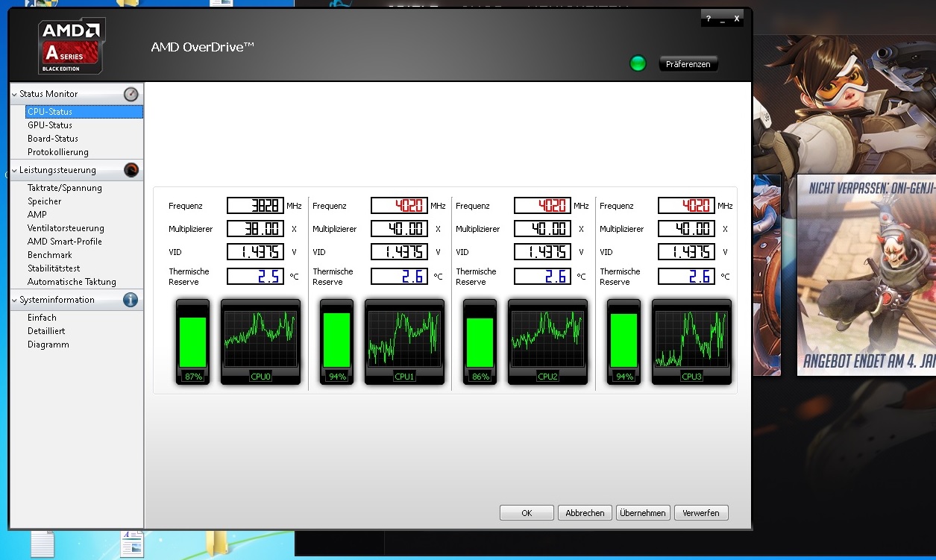
Task: Click CPU3 usage bar showing 94%
Action: [624, 342]
